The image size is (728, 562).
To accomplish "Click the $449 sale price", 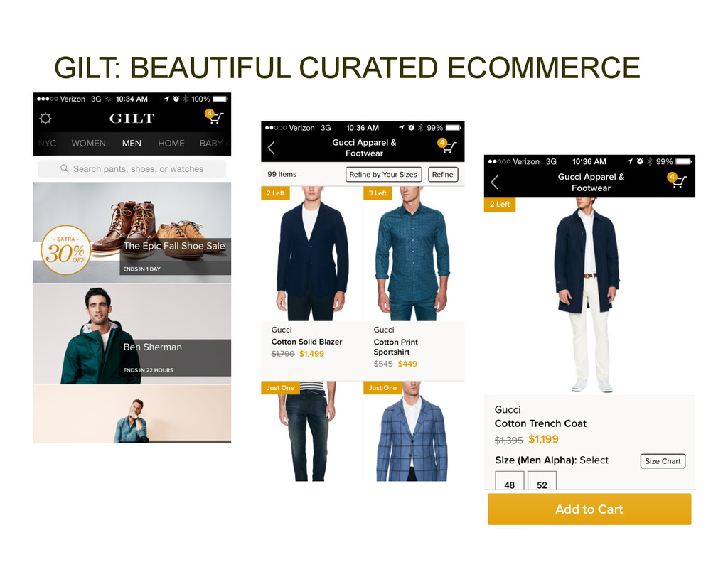I will coord(407,364).
